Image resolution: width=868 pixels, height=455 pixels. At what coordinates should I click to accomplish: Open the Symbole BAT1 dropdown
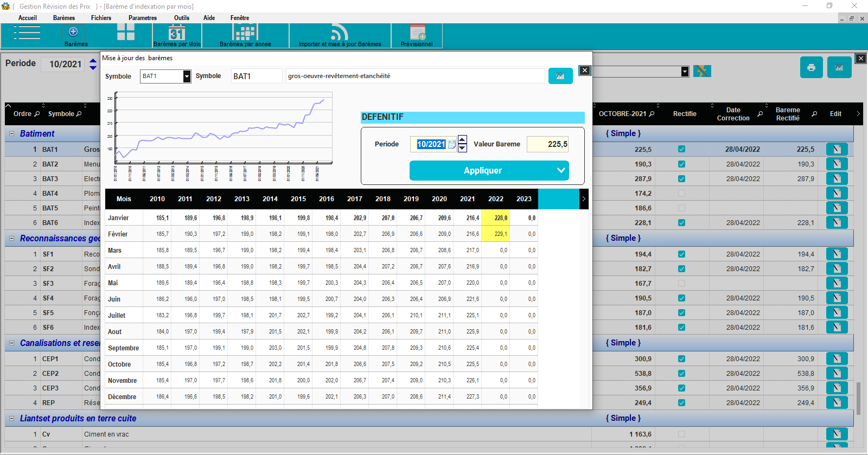(x=187, y=76)
